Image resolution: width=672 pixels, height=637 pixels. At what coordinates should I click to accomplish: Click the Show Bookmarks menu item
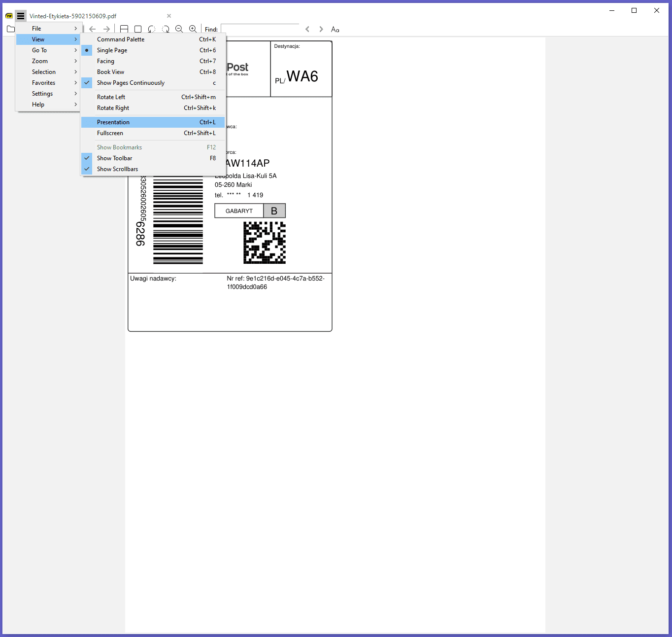[153, 147]
